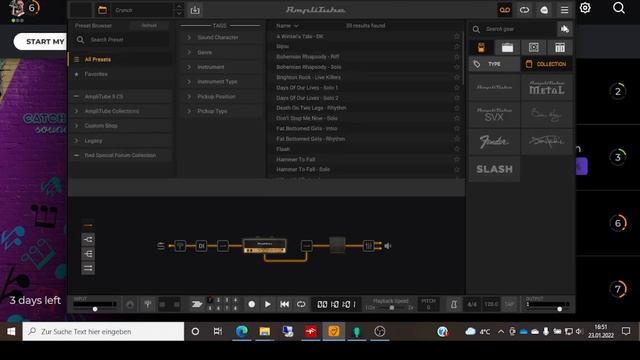Click the tuner block in the signal chain
Viewport: 640px width, 360px height.
pos(180,246)
